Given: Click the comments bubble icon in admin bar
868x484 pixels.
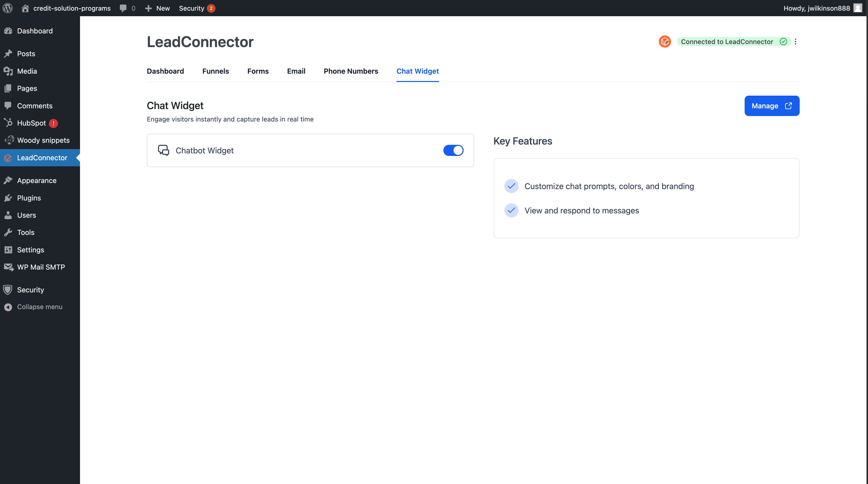Looking at the screenshot, I should [123, 8].
